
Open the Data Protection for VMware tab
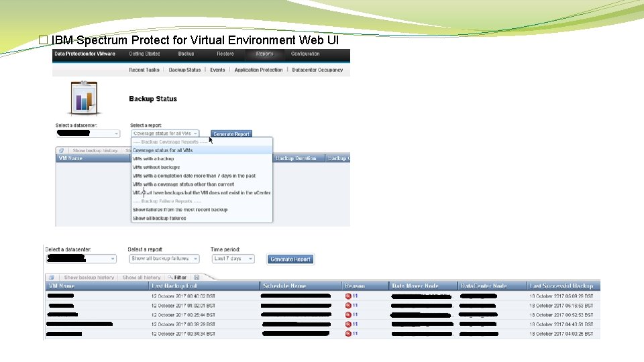coord(85,54)
